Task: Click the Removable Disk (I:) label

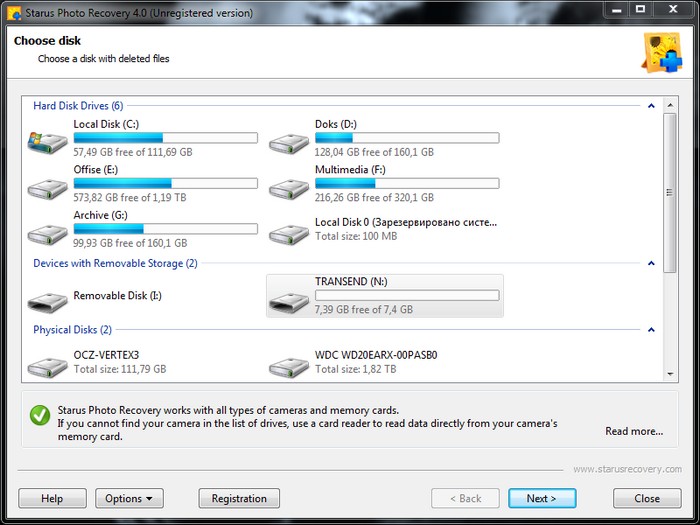Action: (117, 296)
